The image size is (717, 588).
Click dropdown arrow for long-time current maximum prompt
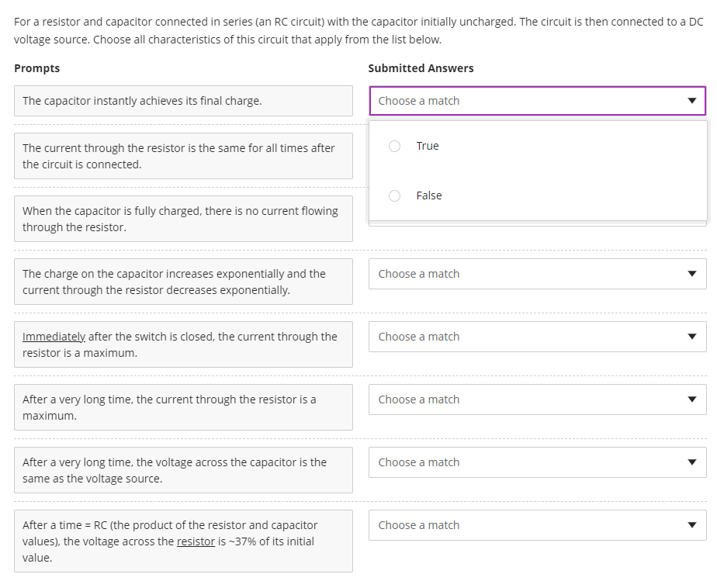point(691,399)
